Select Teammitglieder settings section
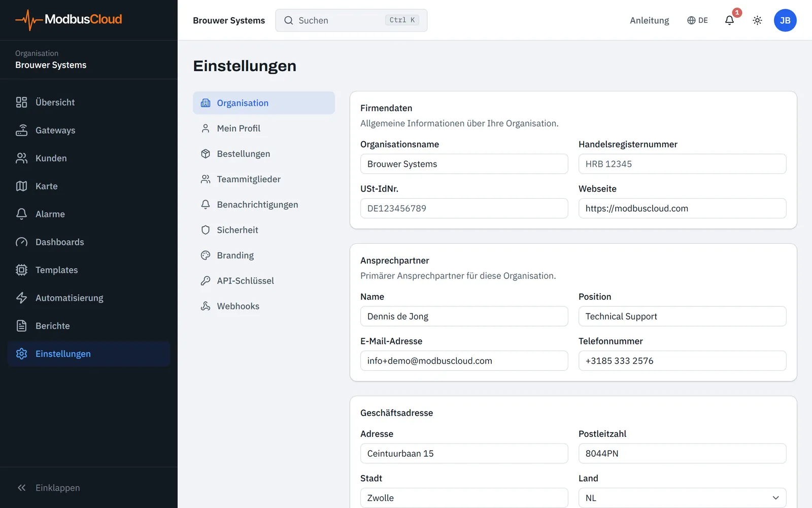Screen dimensions: 812x508 point(264,179)
